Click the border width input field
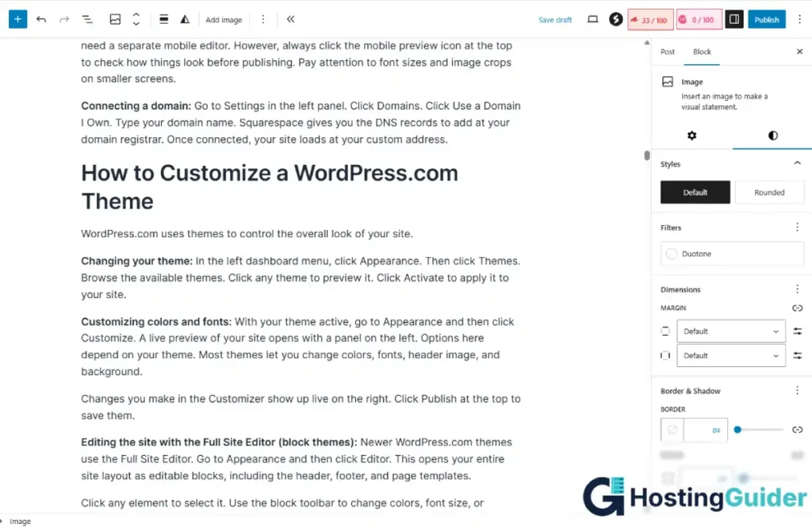 tap(696, 430)
